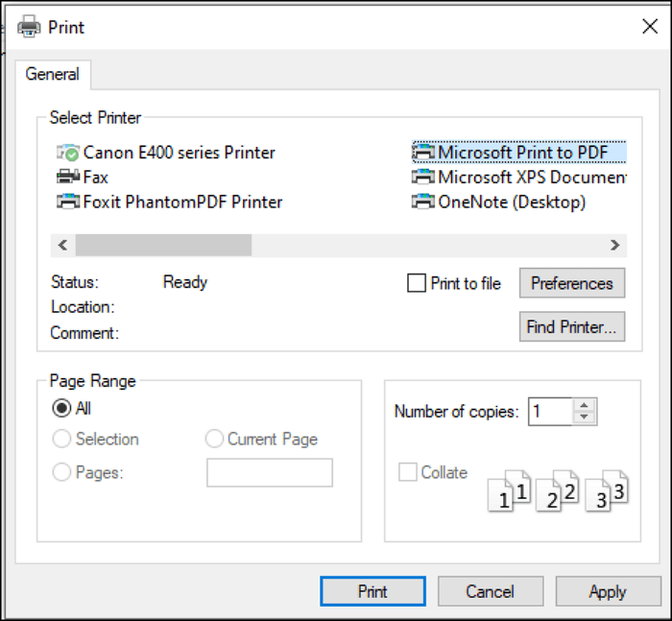672x621 pixels.
Task: Click the Apply button
Action: tap(608, 591)
